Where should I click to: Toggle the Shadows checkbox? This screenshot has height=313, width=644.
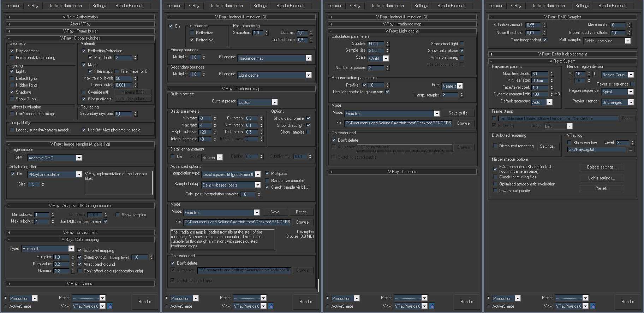point(12,92)
